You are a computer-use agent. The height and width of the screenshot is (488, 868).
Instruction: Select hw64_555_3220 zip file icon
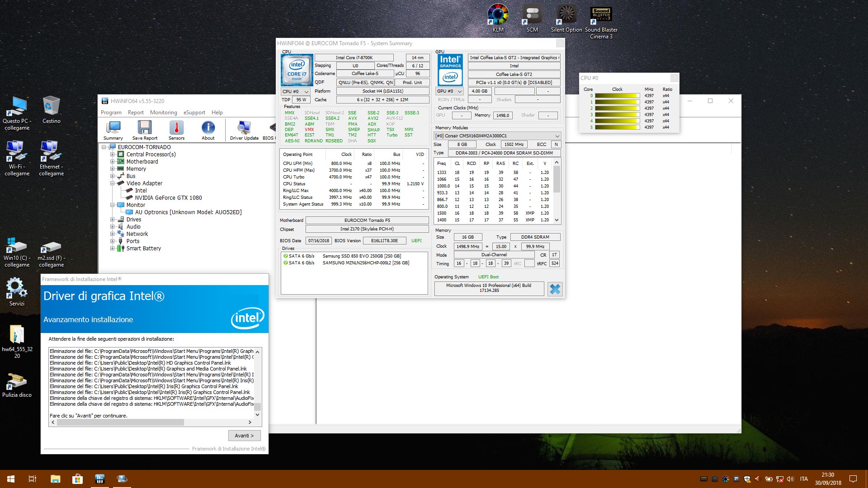[x=17, y=341]
